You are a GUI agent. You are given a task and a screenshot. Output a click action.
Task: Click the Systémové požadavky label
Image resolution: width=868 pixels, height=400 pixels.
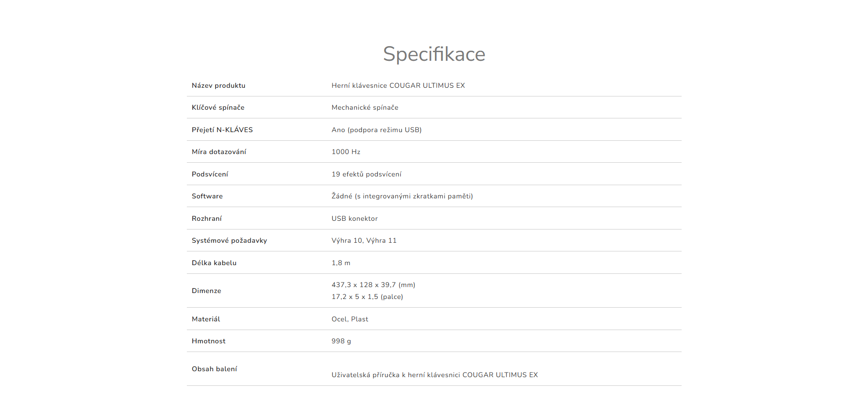point(229,240)
